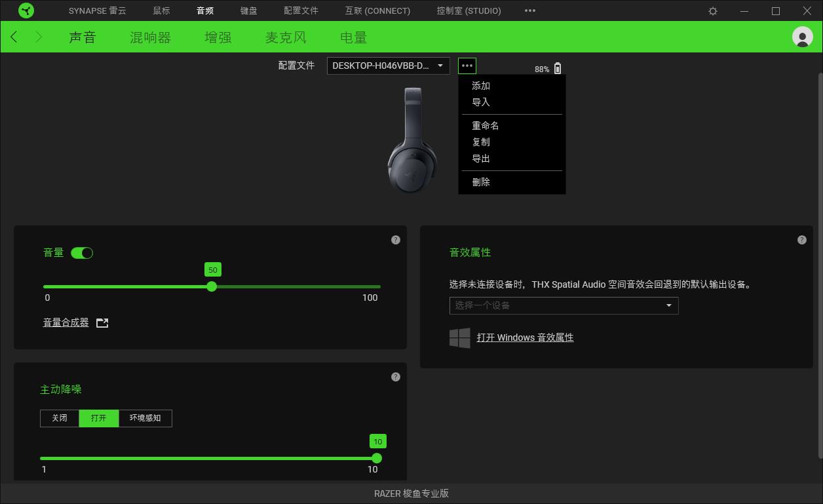Click the Windows logo beside audio properties
This screenshot has height=504, width=823.
coord(459,337)
